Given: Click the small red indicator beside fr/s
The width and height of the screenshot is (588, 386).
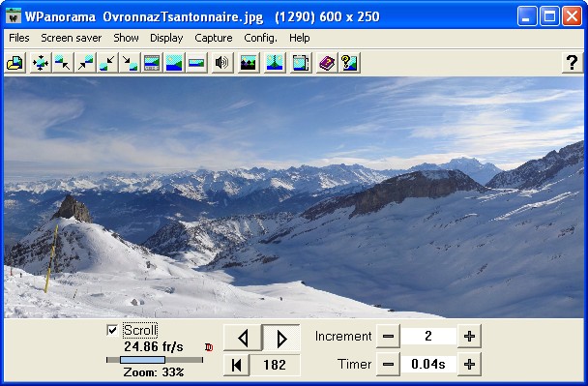Looking at the screenshot, I should [x=209, y=347].
